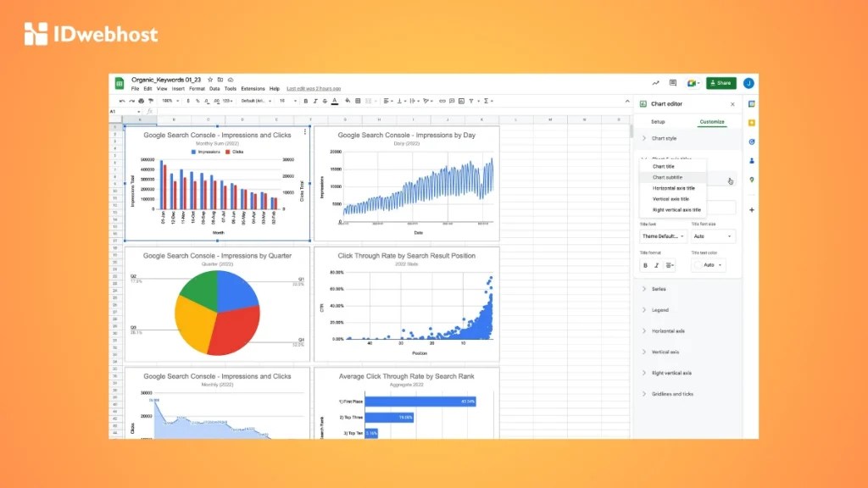Screen dimensions: 868x488
Task: Click the print icon
Action: (142, 102)
